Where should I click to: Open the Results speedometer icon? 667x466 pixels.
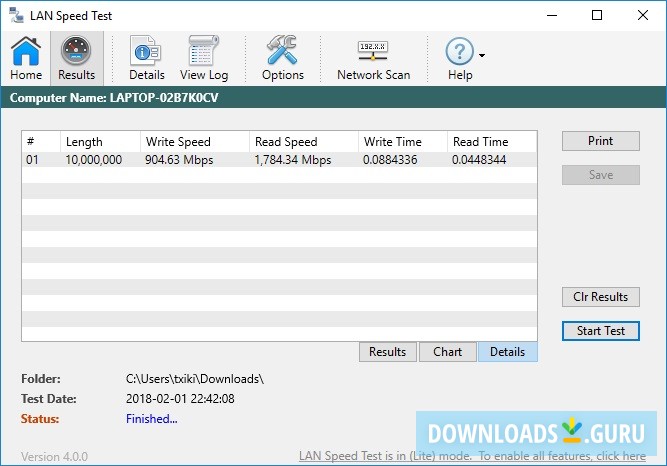[x=77, y=58]
